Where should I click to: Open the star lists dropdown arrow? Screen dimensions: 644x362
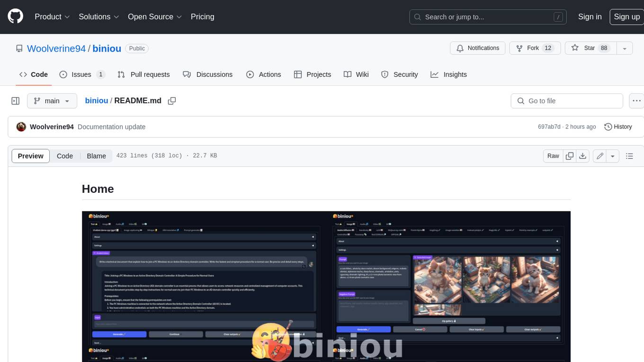(x=625, y=48)
